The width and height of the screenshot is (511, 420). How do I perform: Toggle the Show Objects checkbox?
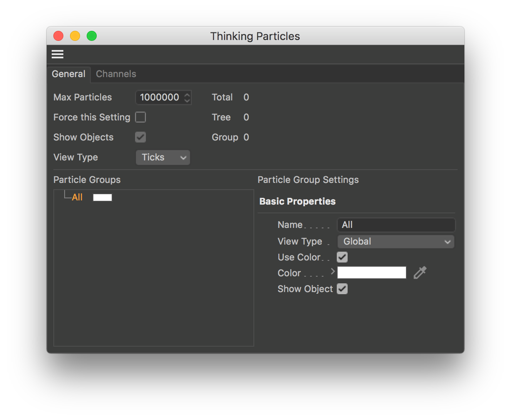click(140, 137)
